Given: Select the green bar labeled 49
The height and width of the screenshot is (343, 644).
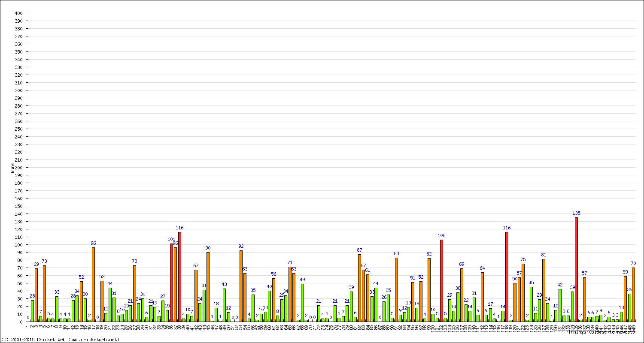Looking at the screenshot, I should coord(302,303).
